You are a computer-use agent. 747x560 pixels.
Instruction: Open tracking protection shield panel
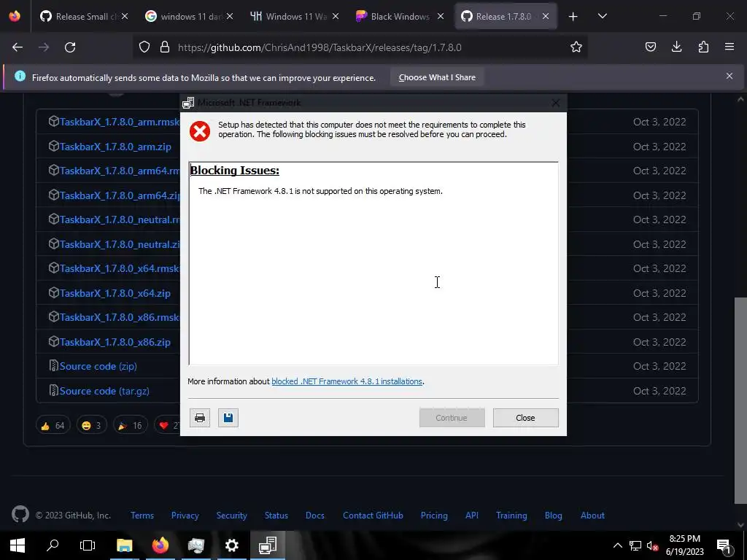click(x=144, y=47)
